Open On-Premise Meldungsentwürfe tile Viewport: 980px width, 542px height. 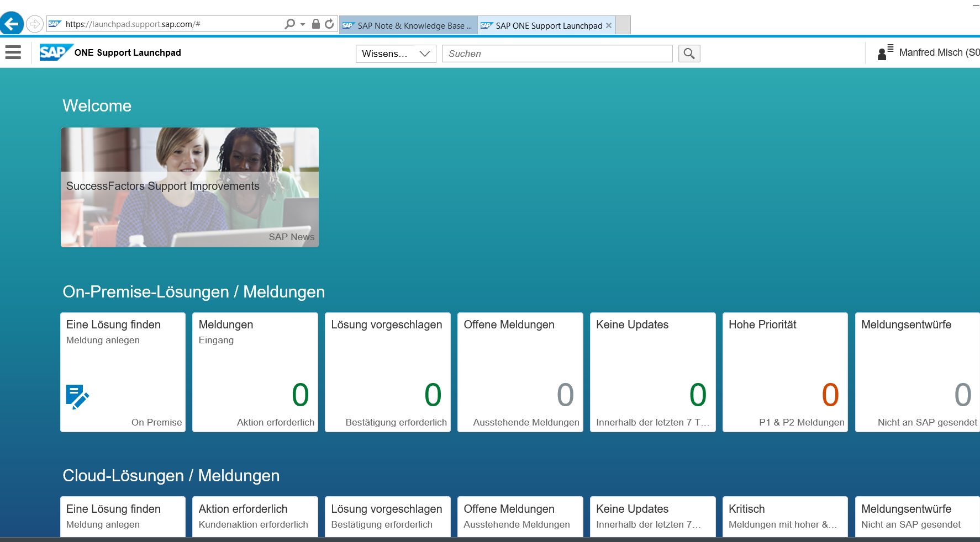pos(918,372)
